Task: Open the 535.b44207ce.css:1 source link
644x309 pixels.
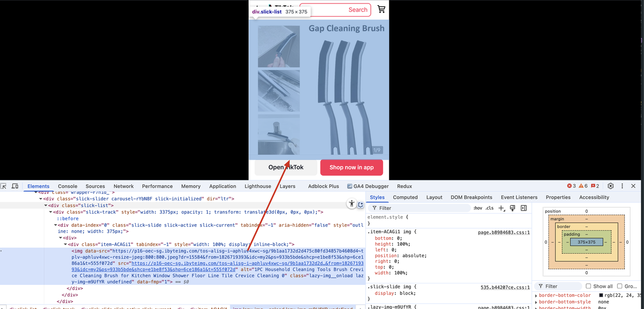Action: click(506, 287)
